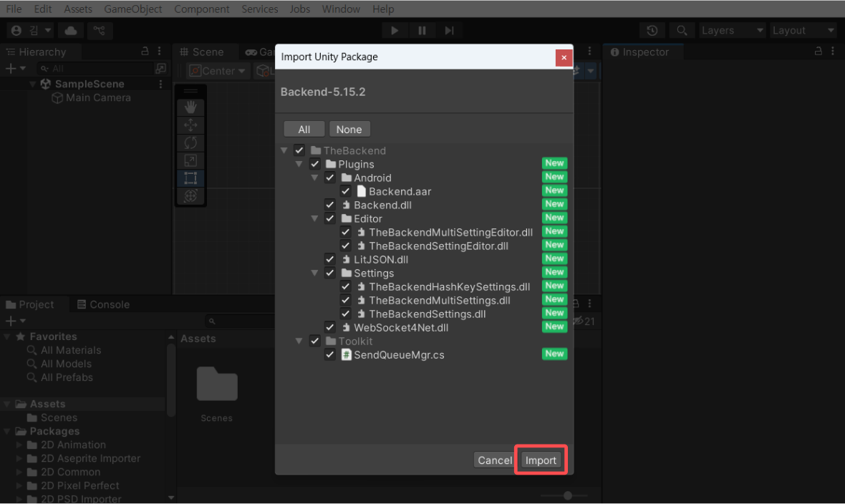Select the Rotate tool in Scene toolbar
The image size is (845, 504).
[x=190, y=143]
